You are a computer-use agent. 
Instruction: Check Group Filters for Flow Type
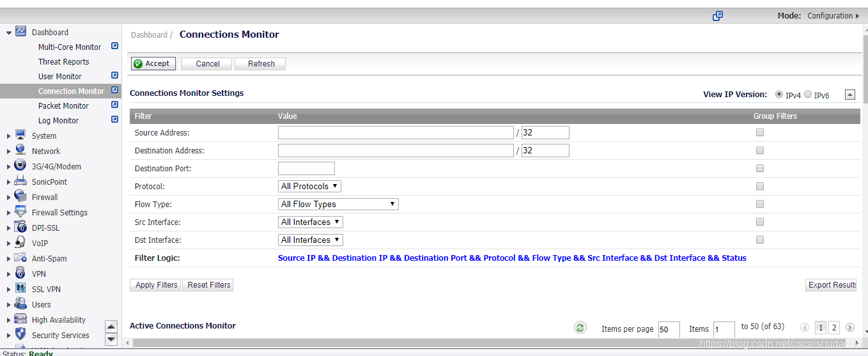pyautogui.click(x=760, y=204)
